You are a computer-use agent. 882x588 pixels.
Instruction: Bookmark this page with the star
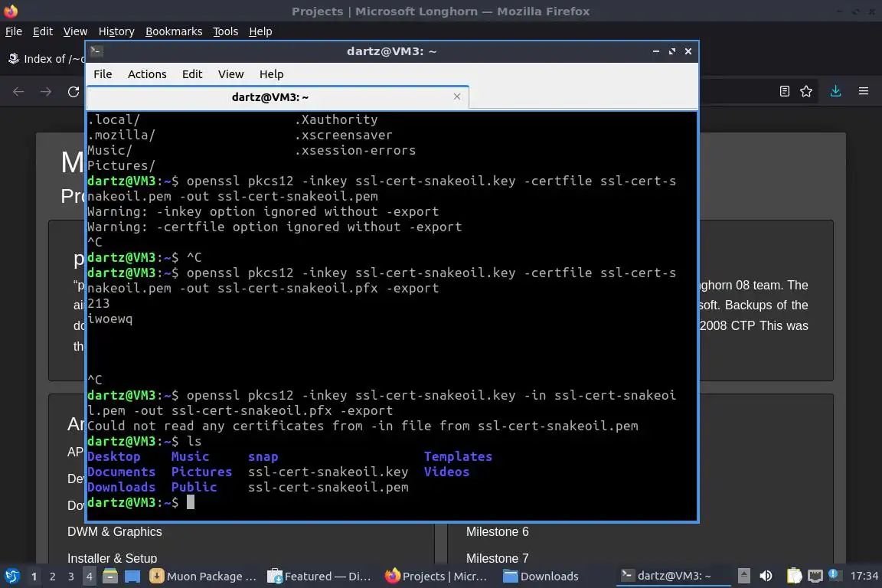point(806,91)
